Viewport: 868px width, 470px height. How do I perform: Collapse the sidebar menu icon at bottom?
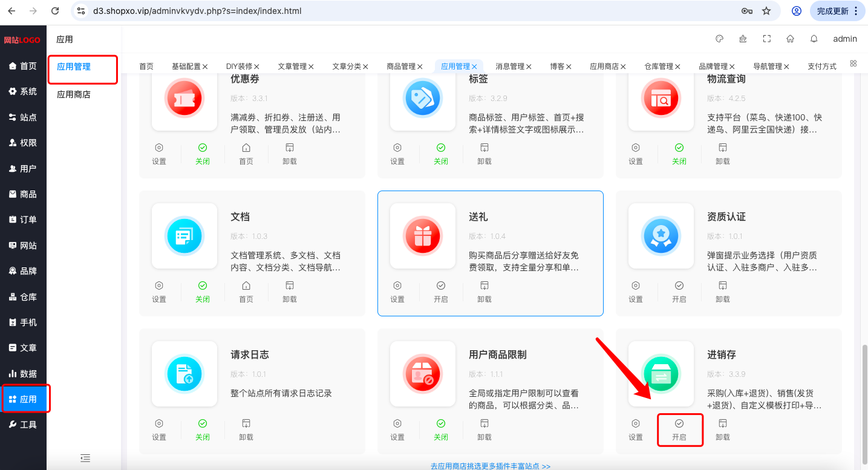click(x=85, y=458)
